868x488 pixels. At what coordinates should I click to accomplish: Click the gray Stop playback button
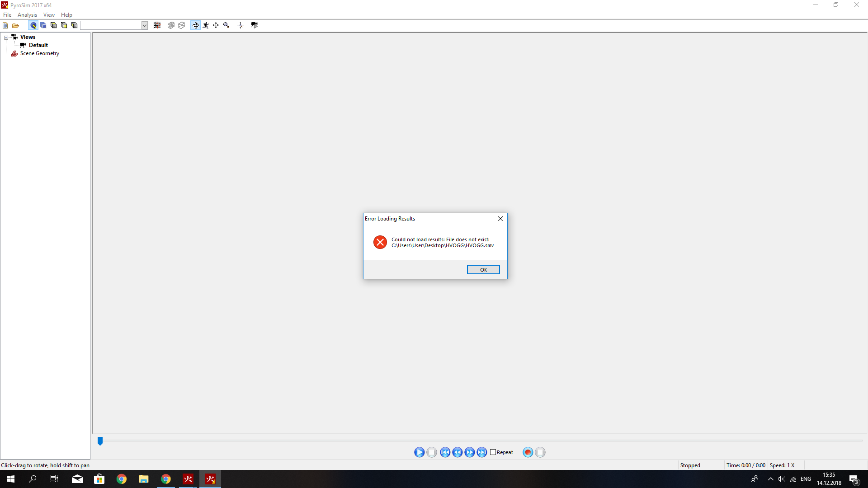(x=432, y=452)
